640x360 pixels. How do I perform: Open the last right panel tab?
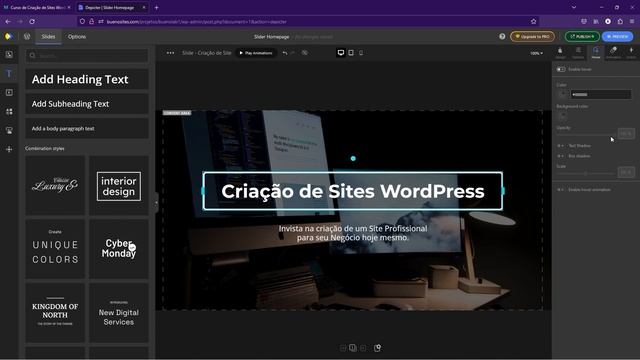(631, 52)
